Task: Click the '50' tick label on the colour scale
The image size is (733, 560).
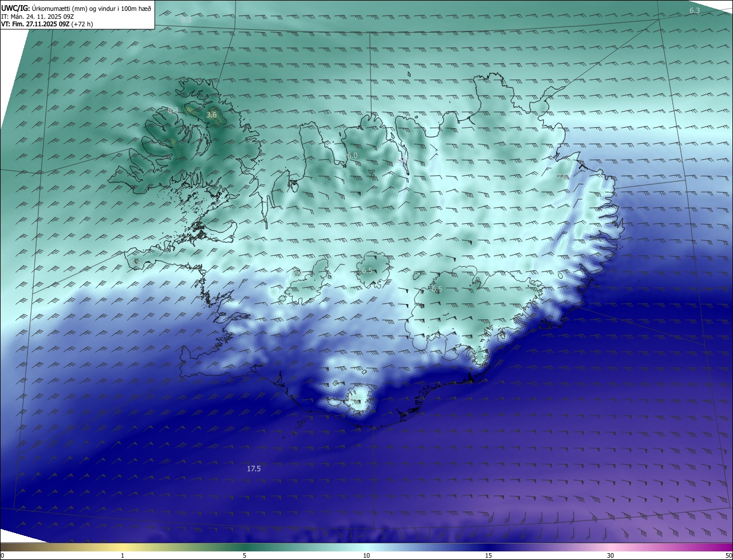Action: [728, 555]
